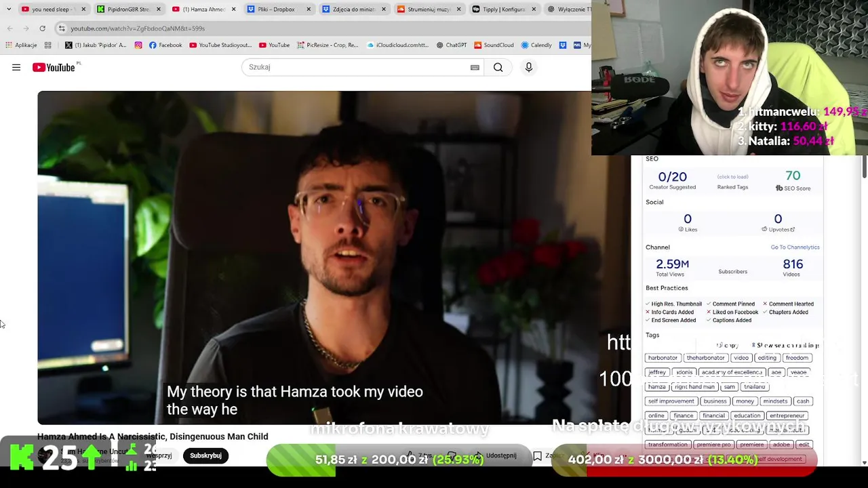
Task: Load ranked tags via '(click to load)'
Action: 732,177
